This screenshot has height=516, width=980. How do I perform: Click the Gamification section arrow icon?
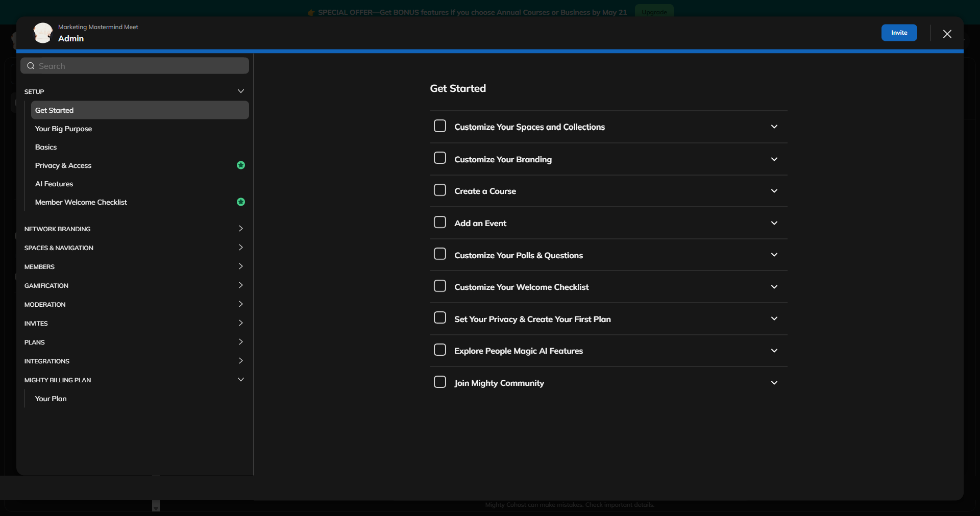(x=240, y=285)
